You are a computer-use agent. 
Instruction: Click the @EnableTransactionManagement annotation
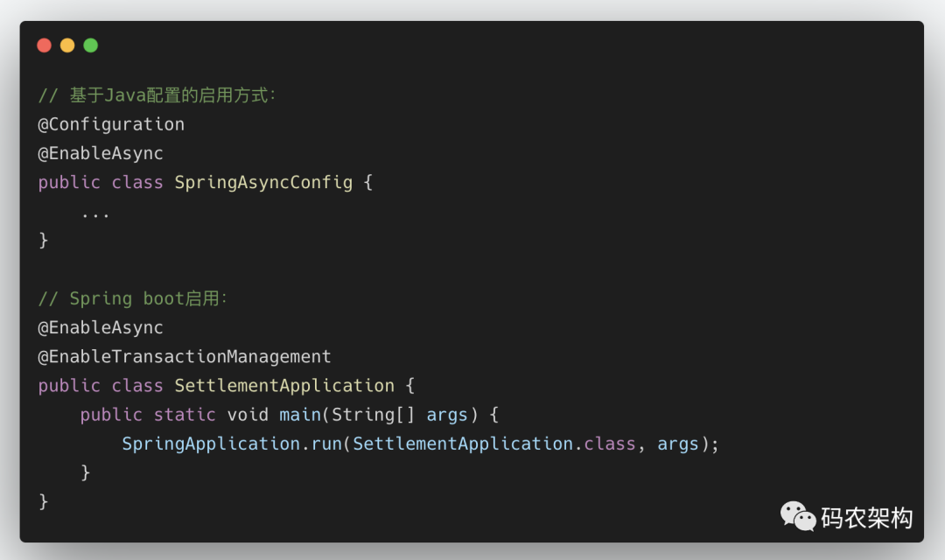point(185,356)
